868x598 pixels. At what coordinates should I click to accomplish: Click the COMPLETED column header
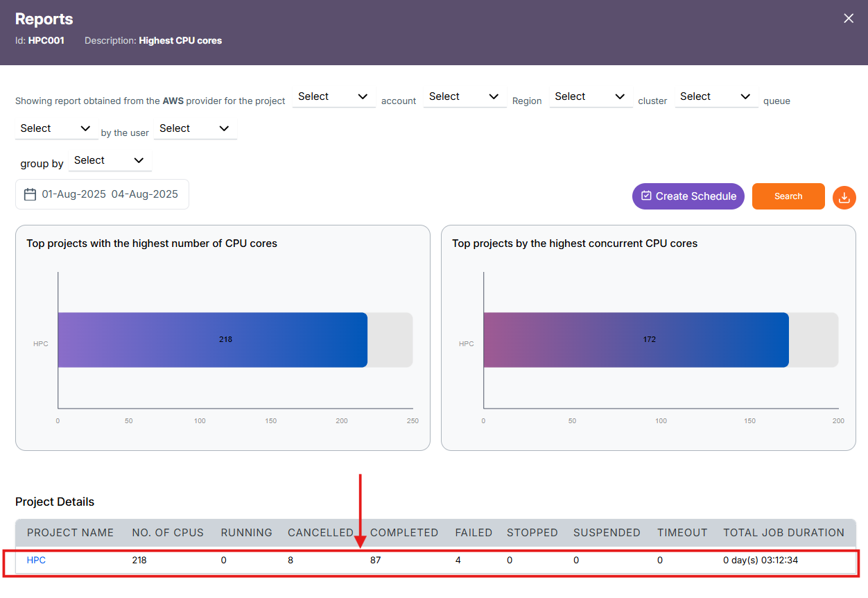[404, 533]
